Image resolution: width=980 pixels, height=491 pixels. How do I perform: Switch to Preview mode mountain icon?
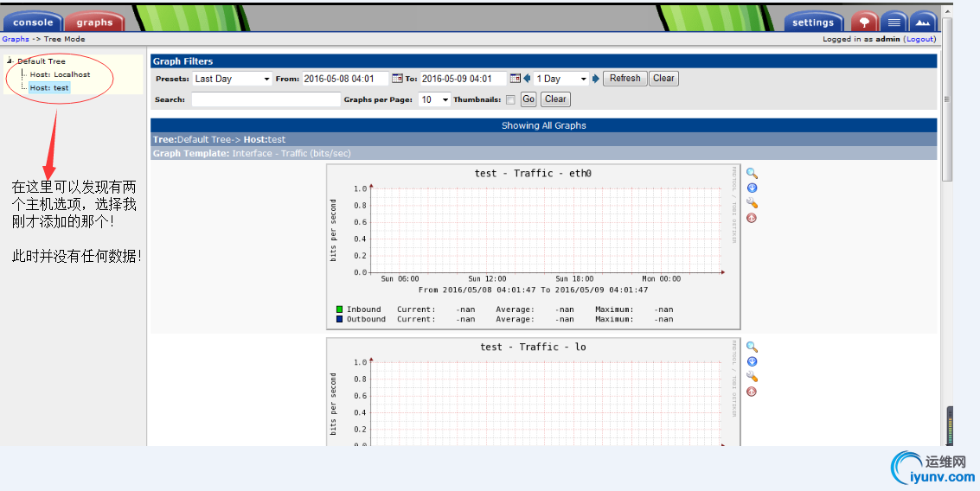[x=924, y=22]
